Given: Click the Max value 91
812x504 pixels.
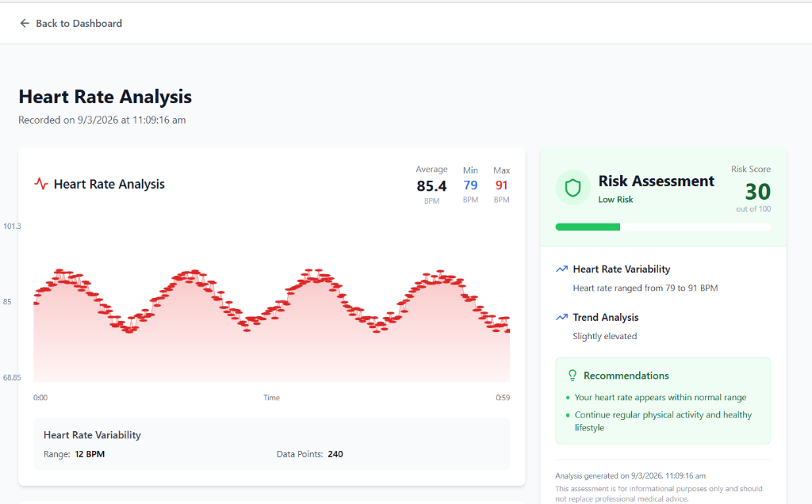Looking at the screenshot, I should tap(501, 185).
